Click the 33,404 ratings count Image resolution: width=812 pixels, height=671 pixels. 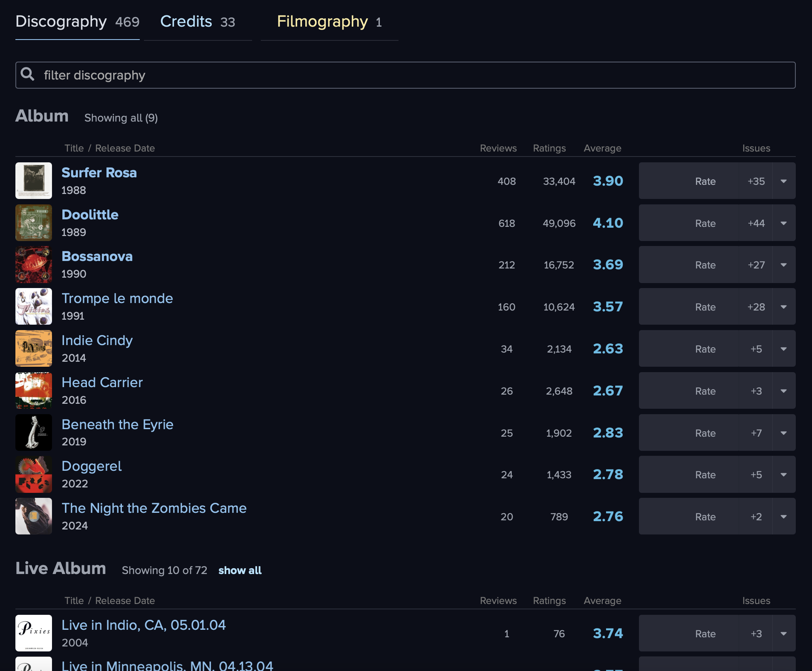tap(559, 181)
